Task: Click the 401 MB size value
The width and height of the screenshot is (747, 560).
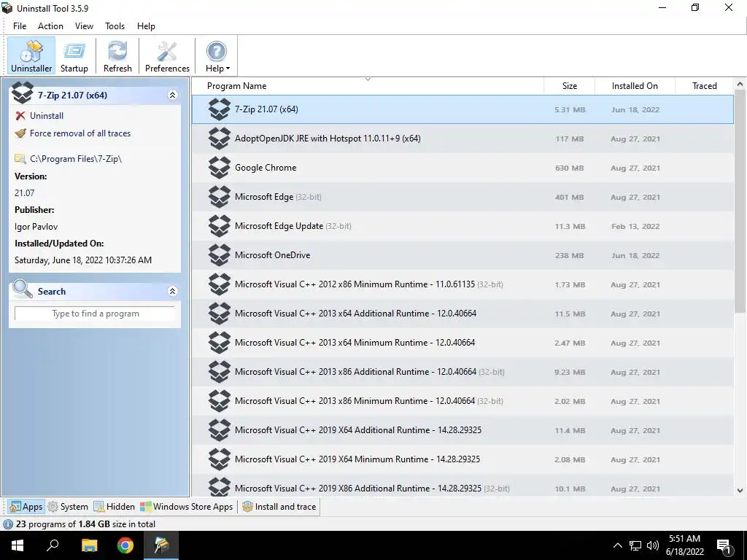Action: tap(569, 197)
